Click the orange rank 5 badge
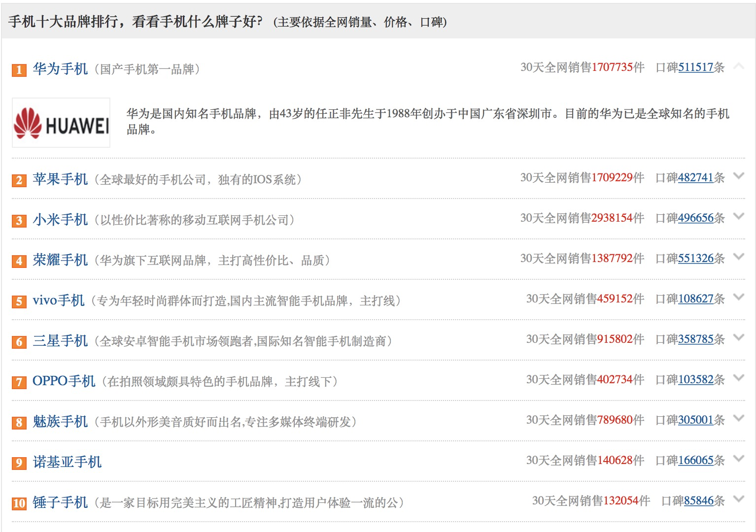Image resolution: width=756 pixels, height=532 pixels. (19, 301)
